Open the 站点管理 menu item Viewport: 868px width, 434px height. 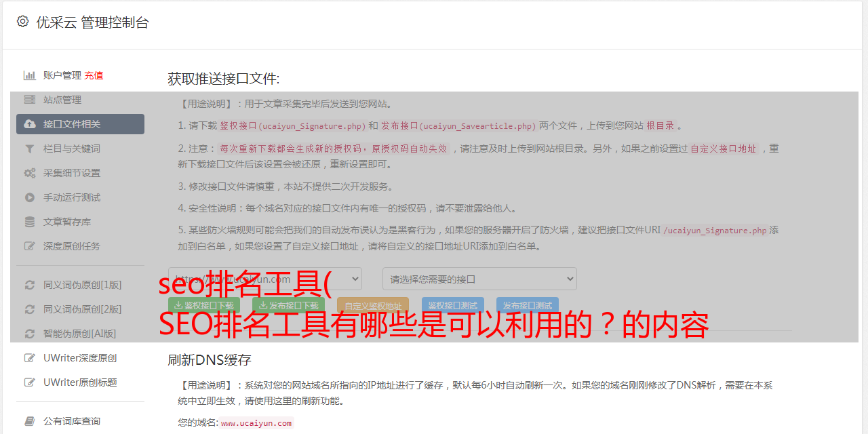click(x=80, y=100)
